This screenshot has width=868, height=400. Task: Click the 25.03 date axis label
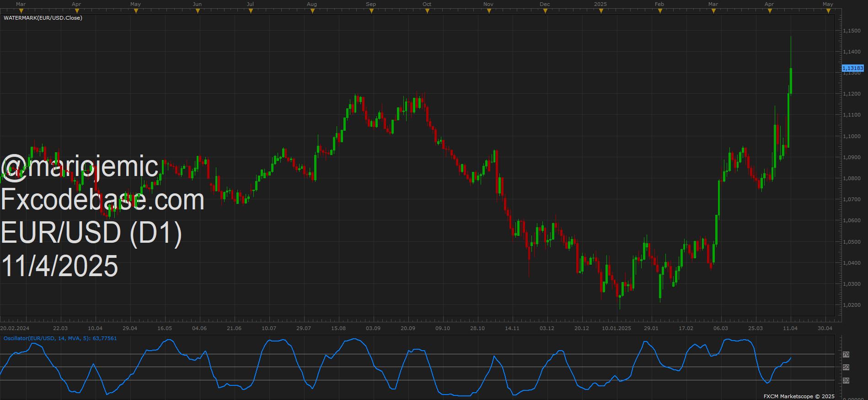(x=755, y=328)
